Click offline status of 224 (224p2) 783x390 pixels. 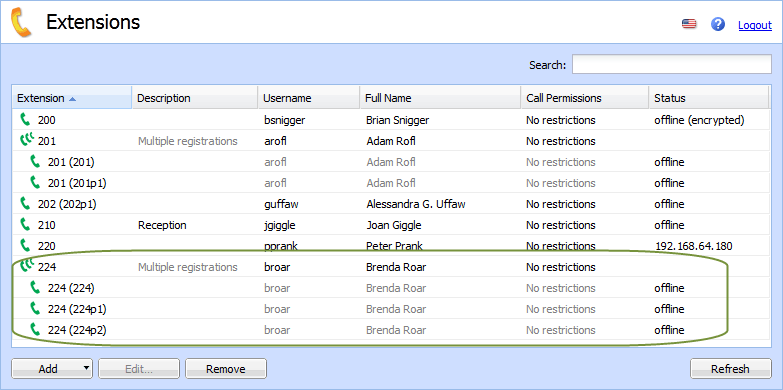(x=669, y=330)
